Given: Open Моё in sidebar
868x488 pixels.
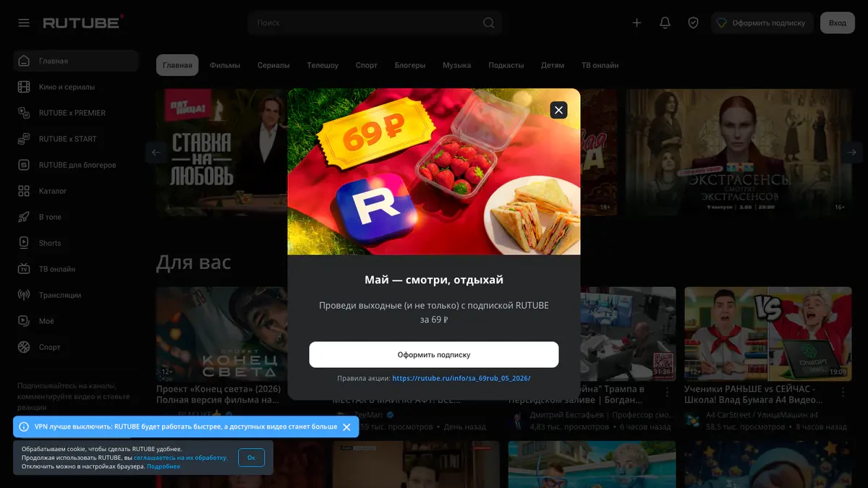Looking at the screenshot, I should (x=76, y=321).
